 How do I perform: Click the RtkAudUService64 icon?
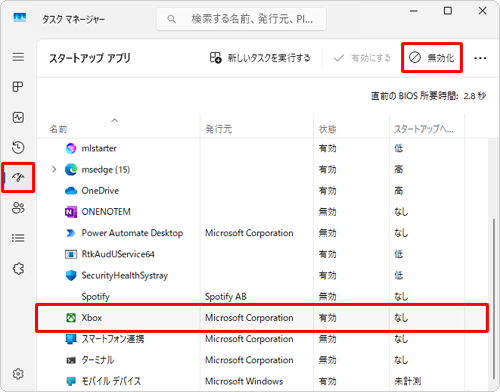tap(71, 254)
